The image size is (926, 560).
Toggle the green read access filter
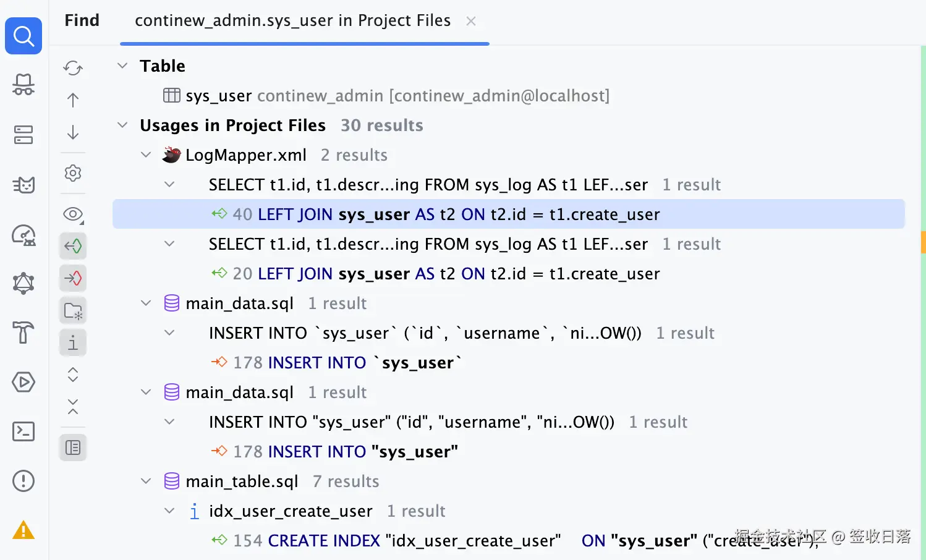(73, 246)
